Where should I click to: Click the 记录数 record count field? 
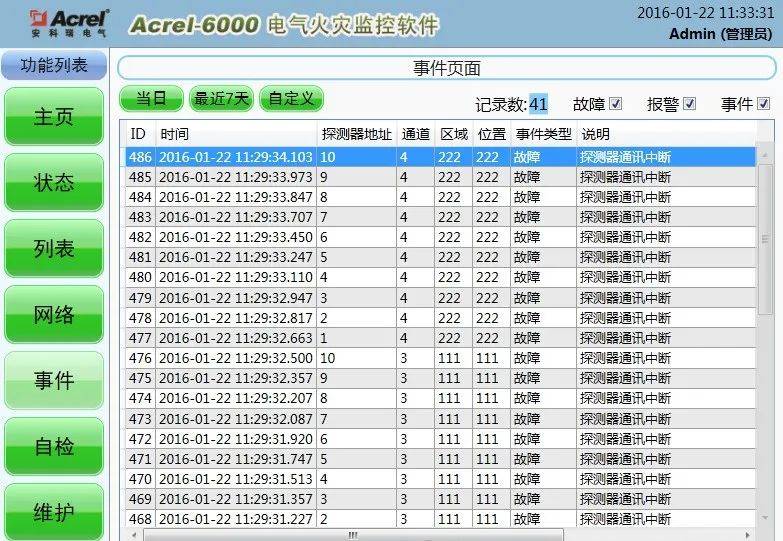(x=539, y=104)
